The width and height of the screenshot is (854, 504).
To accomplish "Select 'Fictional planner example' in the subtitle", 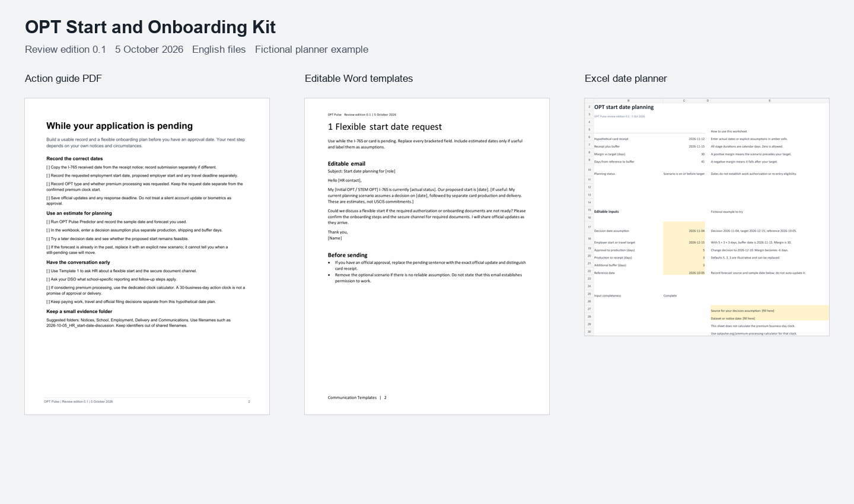I will 311,49.
